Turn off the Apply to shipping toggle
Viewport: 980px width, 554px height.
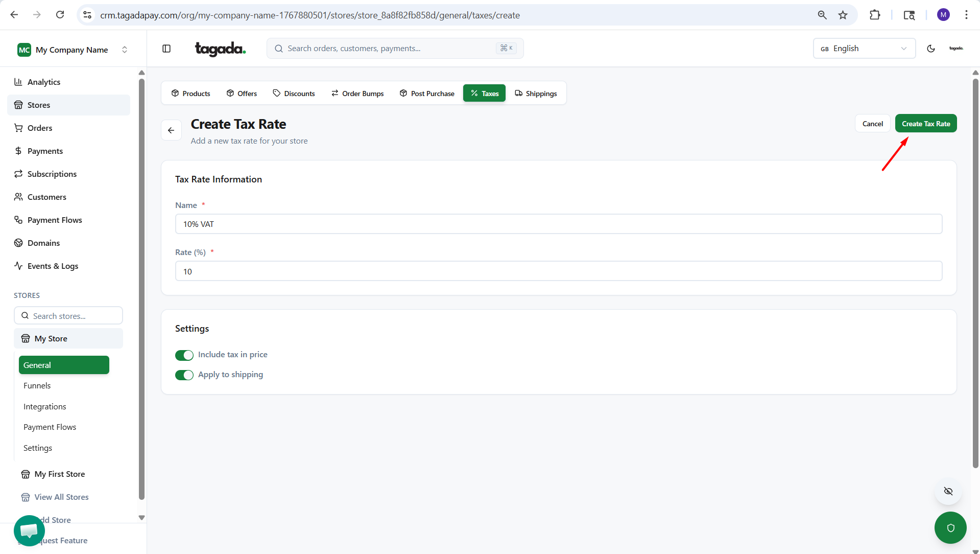click(x=184, y=375)
